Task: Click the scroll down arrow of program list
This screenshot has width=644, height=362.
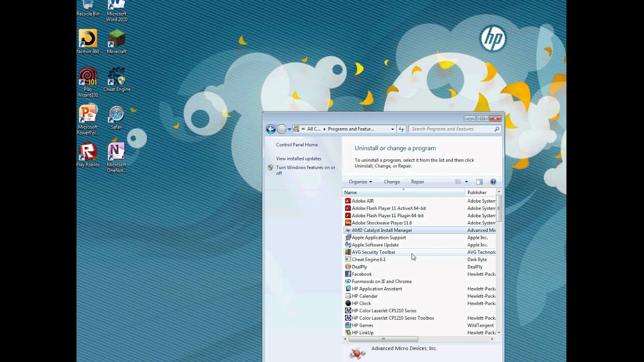Action: (x=499, y=332)
